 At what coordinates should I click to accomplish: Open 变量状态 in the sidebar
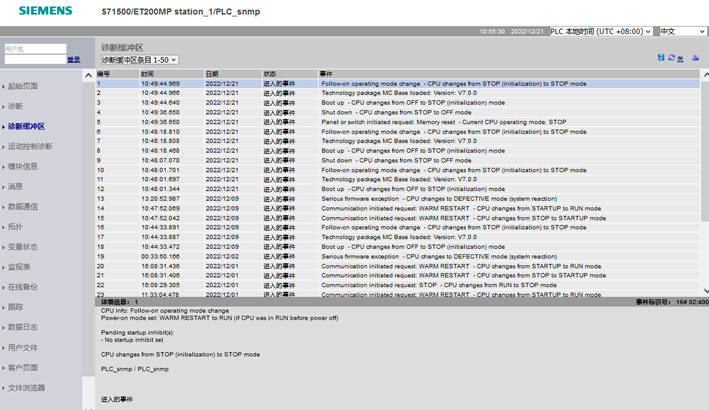(23, 247)
